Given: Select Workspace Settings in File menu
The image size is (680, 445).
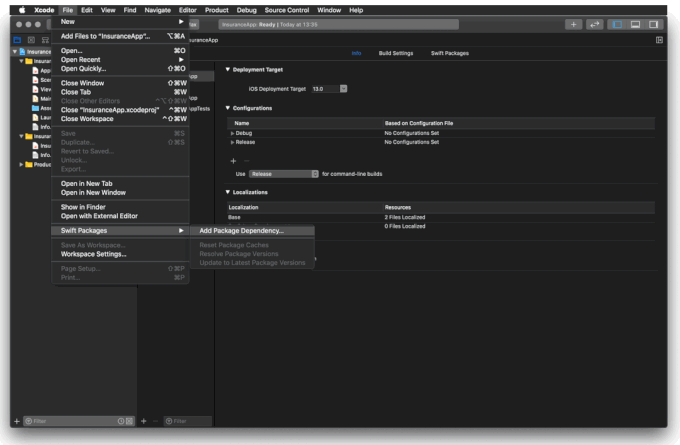Looking at the screenshot, I should [94, 254].
